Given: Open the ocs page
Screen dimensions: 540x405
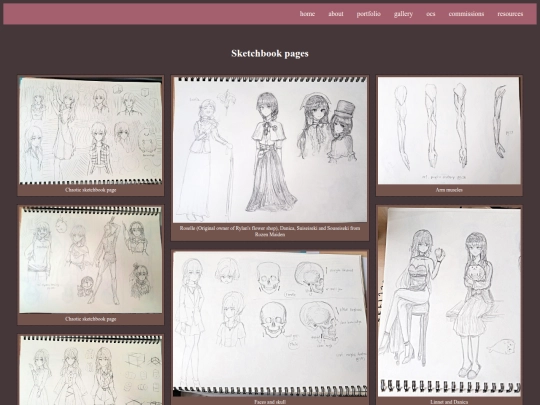Looking at the screenshot, I should point(430,14).
